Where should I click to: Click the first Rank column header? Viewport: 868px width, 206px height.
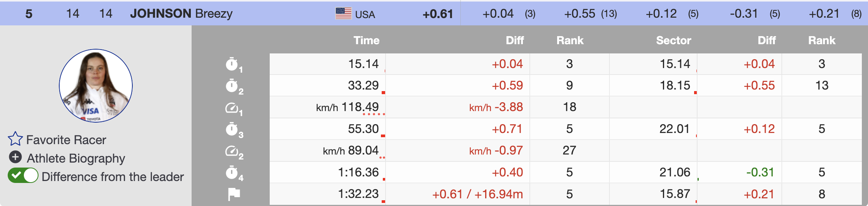[570, 40]
